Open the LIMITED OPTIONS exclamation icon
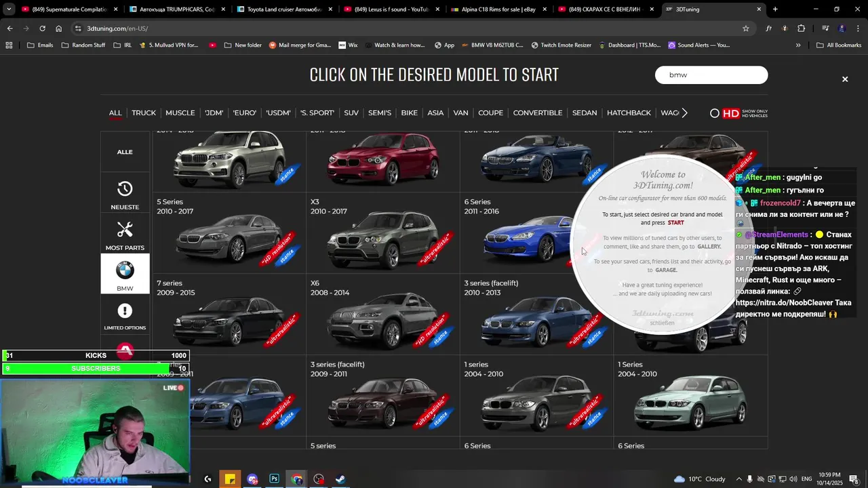The image size is (868, 488). click(125, 310)
